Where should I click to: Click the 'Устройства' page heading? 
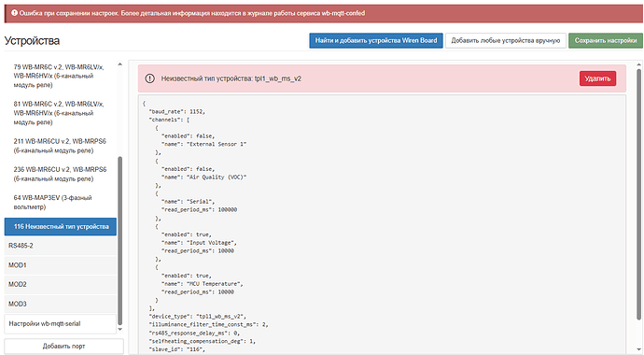(x=32, y=41)
